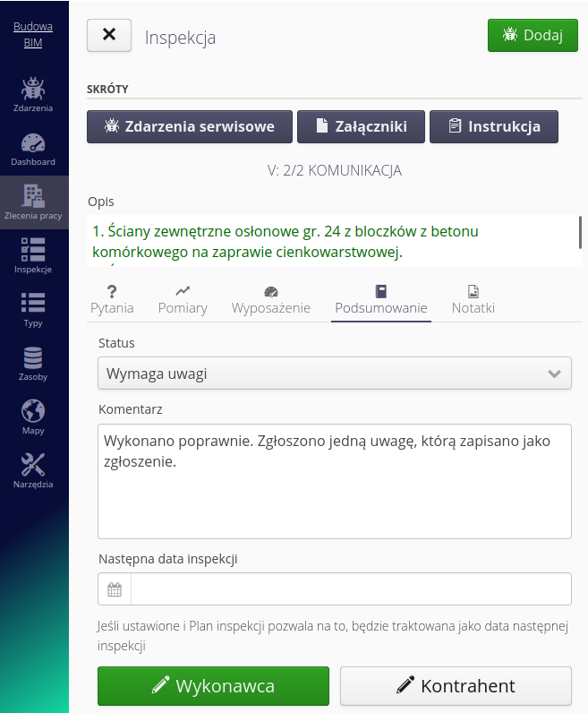Viewport: 588px width, 713px height.
Task: Switch to the Pomiary tab
Action: [183, 299]
